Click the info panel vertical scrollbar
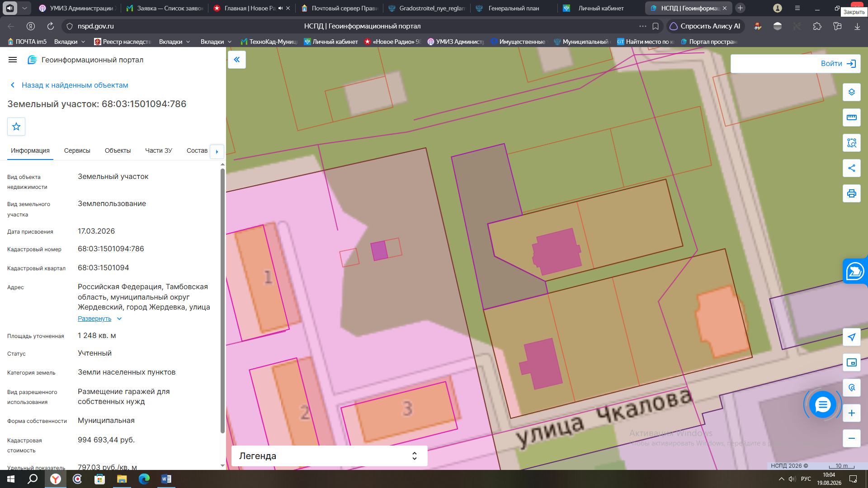 point(222,300)
